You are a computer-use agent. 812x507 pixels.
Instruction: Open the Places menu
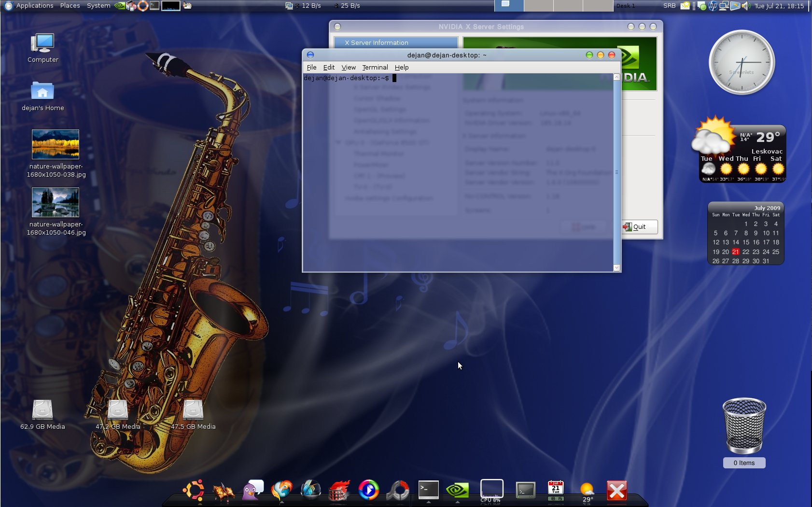70,6
